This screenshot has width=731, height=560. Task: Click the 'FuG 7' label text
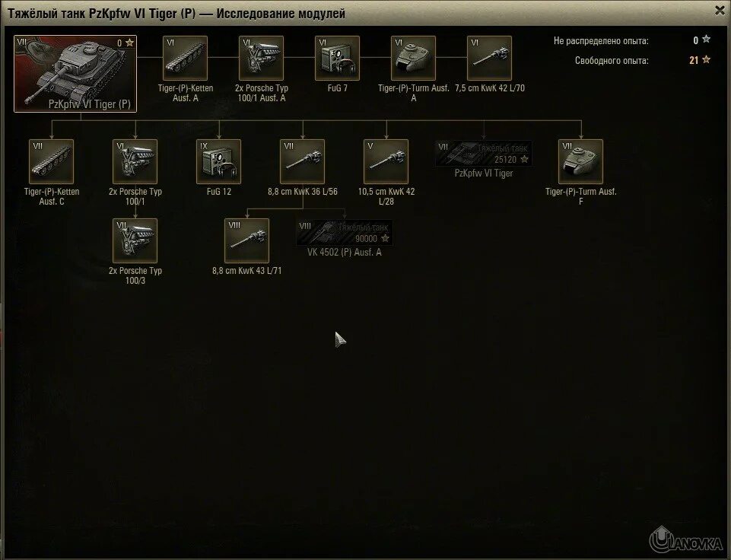(x=337, y=88)
